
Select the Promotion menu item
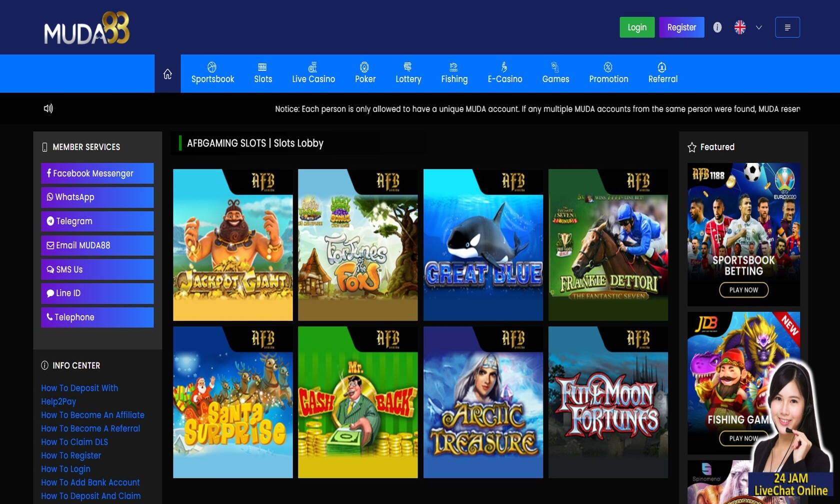point(608,73)
